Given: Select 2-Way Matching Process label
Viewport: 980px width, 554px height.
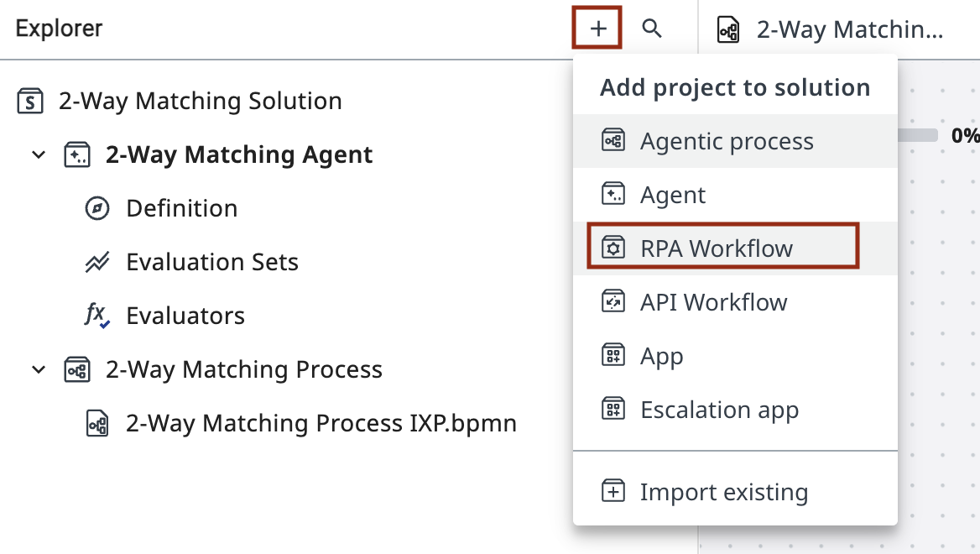Looking at the screenshot, I should (x=244, y=369).
